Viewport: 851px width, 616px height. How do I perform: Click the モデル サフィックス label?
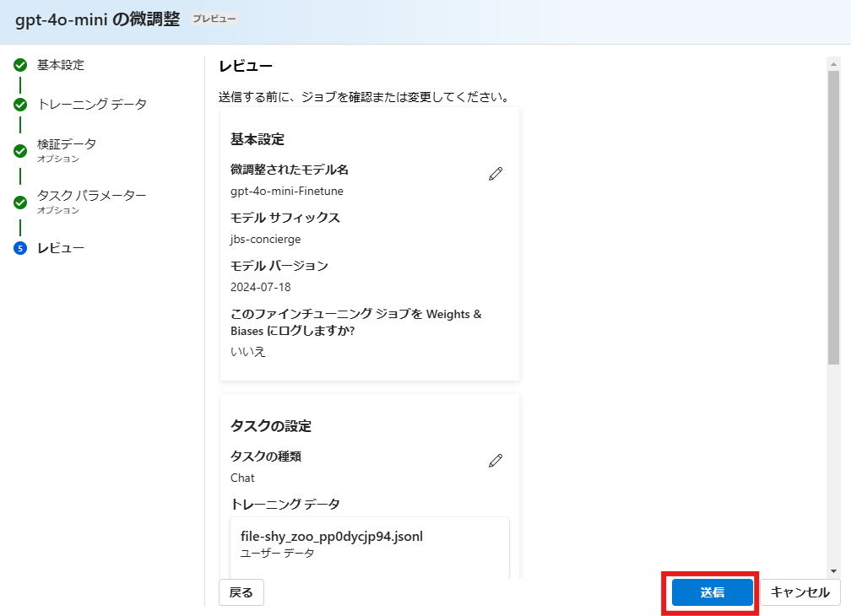[285, 218]
